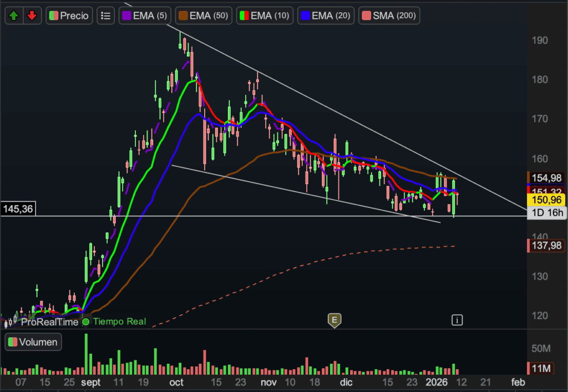The image size is (568, 392).
Task: Click the blue EMA (20) color swatch
Action: click(x=305, y=16)
